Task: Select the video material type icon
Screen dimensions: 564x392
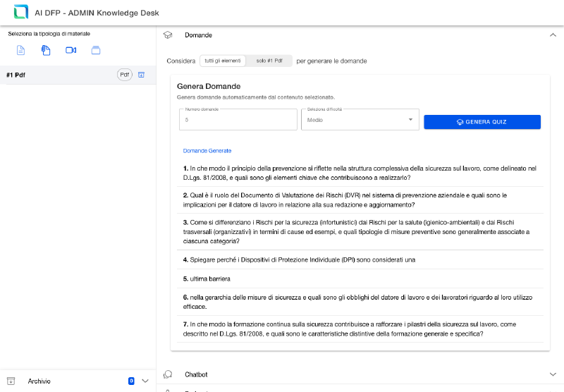Action: pos(71,50)
